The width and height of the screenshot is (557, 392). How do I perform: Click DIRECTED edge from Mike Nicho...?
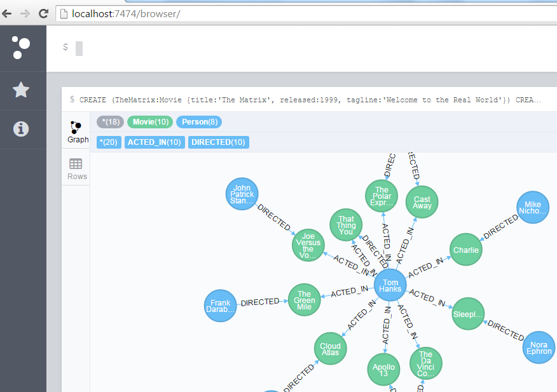pyautogui.click(x=500, y=227)
